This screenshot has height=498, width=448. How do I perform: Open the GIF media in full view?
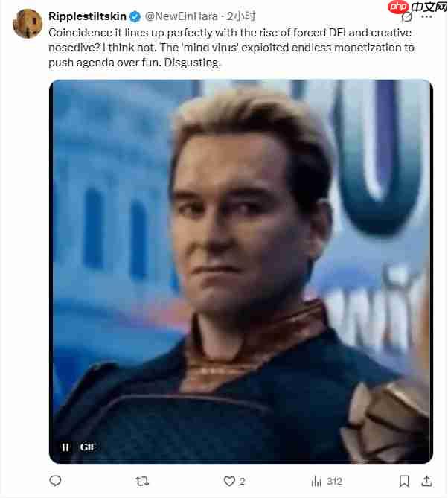pos(241,271)
